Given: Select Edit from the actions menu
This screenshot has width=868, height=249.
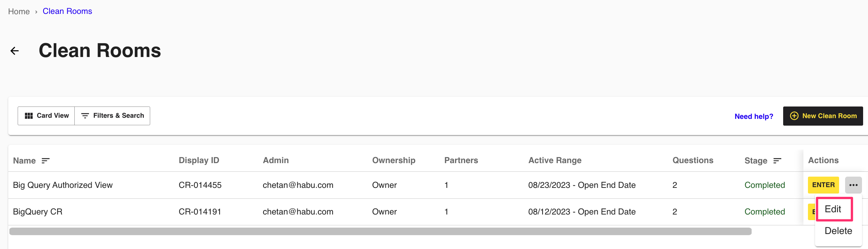Looking at the screenshot, I should click(x=833, y=209).
